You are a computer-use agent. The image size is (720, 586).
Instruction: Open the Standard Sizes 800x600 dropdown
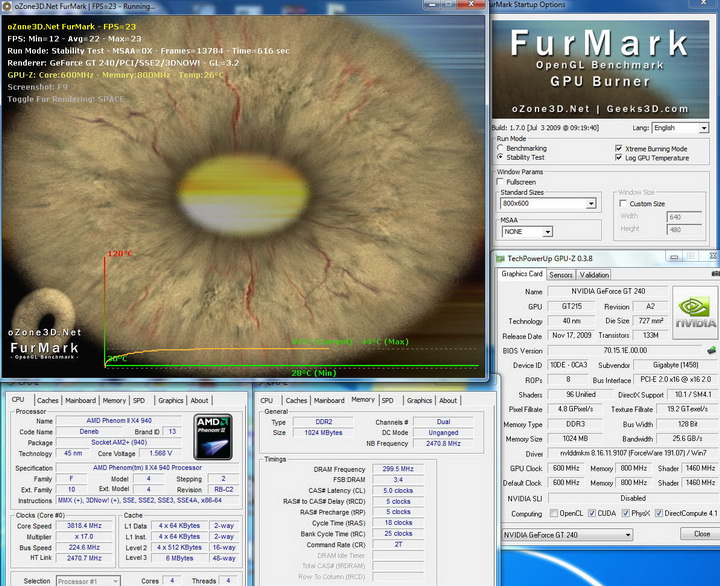[548, 203]
